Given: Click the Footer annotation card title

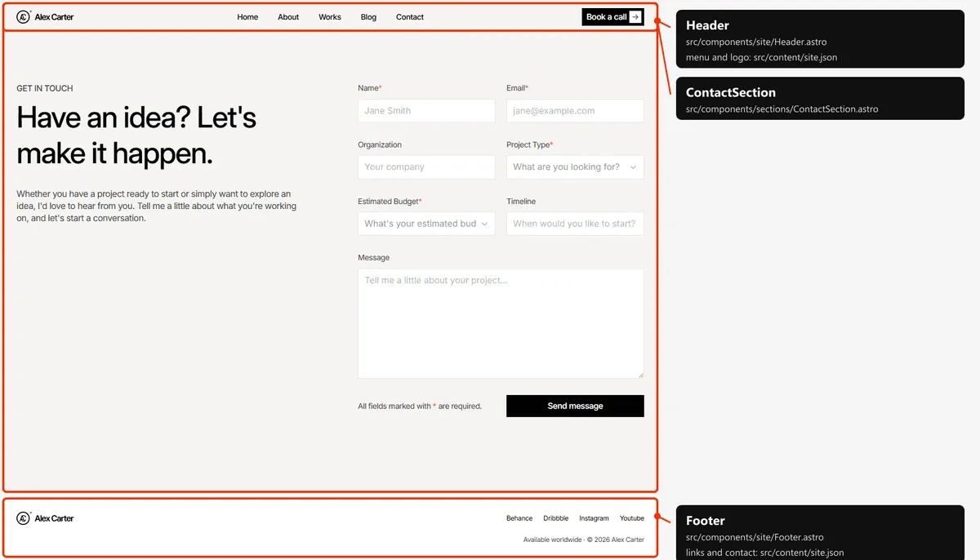Looking at the screenshot, I should pyautogui.click(x=706, y=521).
